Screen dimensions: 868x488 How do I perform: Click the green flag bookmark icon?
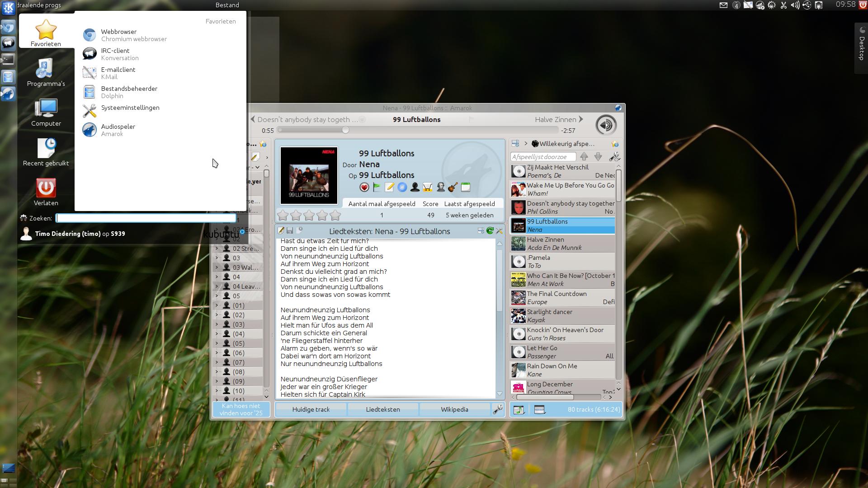click(x=377, y=187)
